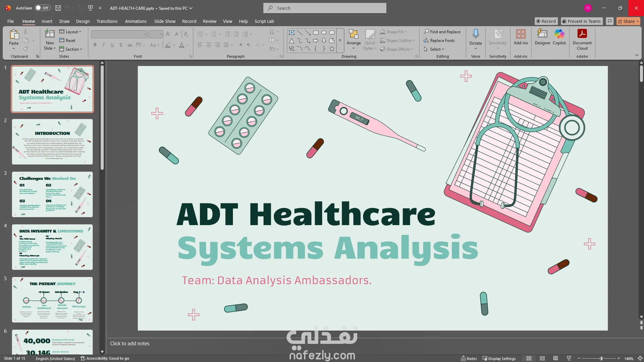
Task: Expand the Share button dropdown
Action: [638, 21]
